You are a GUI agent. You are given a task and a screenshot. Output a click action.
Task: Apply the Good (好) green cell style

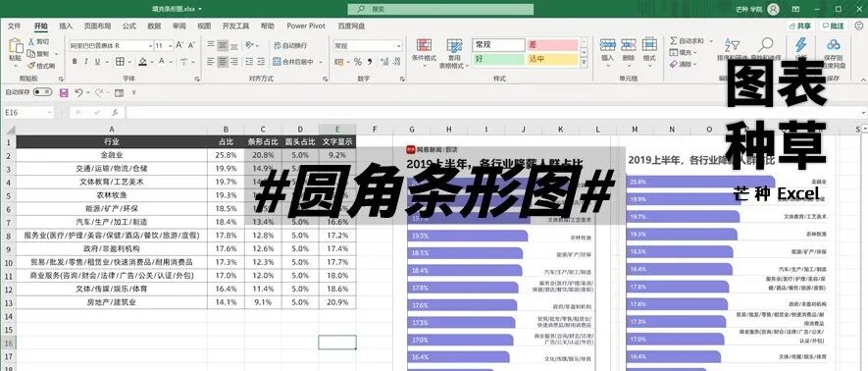coord(498,59)
